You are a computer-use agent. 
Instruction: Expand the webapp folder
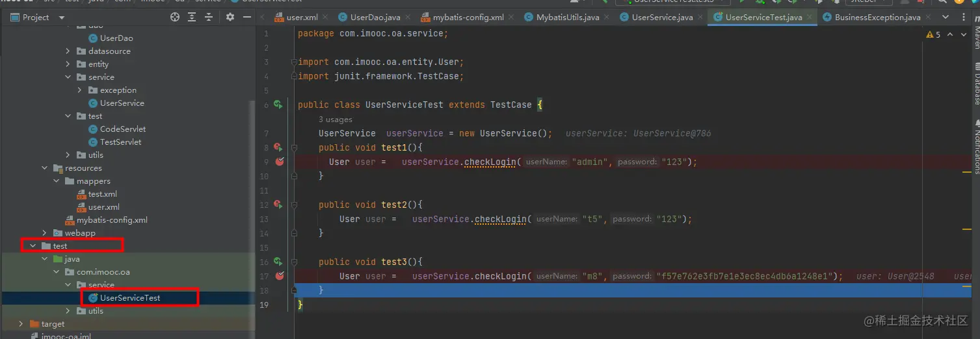(x=45, y=233)
